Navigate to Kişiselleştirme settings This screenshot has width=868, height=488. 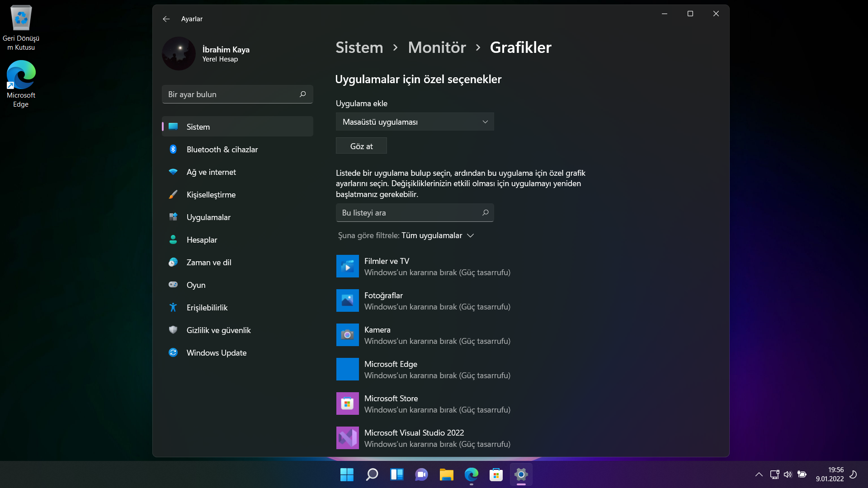211,195
